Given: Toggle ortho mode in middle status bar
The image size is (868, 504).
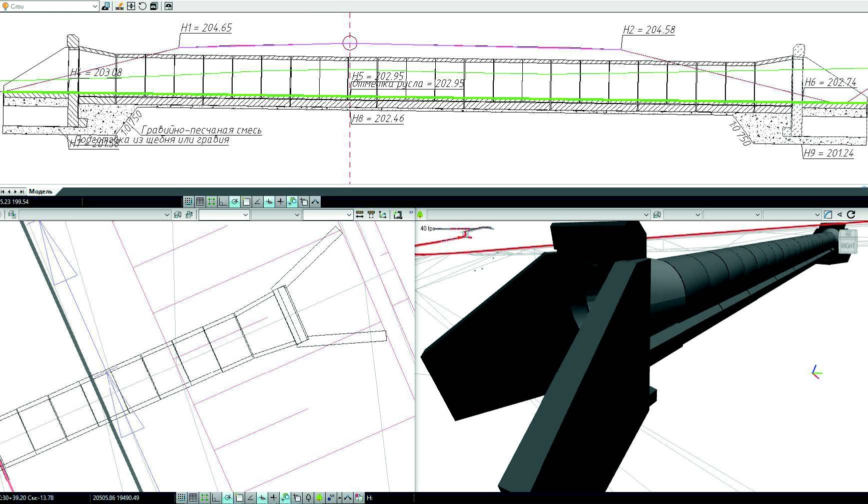Looking at the screenshot, I should point(223,201).
